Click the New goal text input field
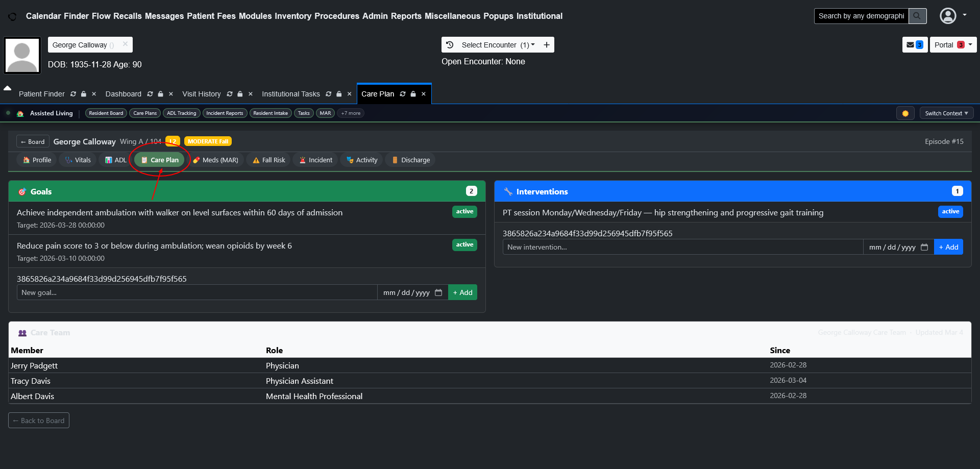Image resolution: width=980 pixels, height=469 pixels. click(197, 292)
